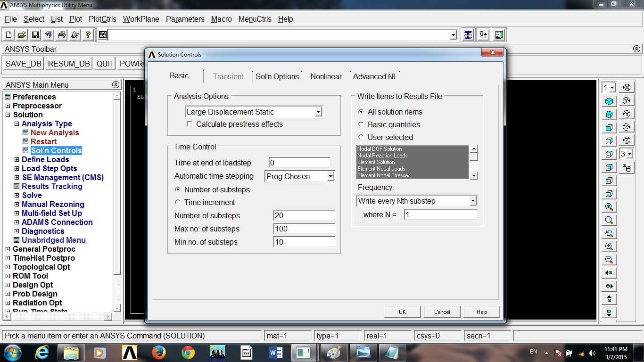Click the printer icon in toolbar
The image size is (644, 362).
coord(62,35)
